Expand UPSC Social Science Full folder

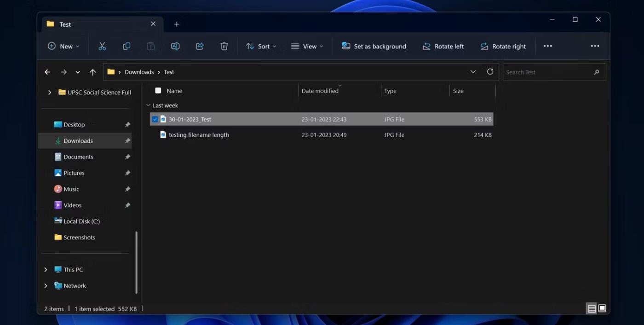tap(50, 93)
